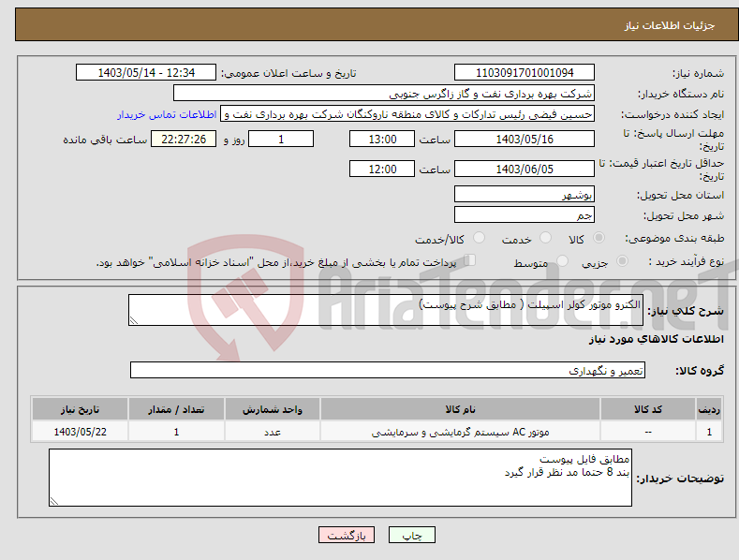This screenshot has width=739, height=560.
Task: Open the اطلاعات تماس خریدار link
Action: point(167,114)
